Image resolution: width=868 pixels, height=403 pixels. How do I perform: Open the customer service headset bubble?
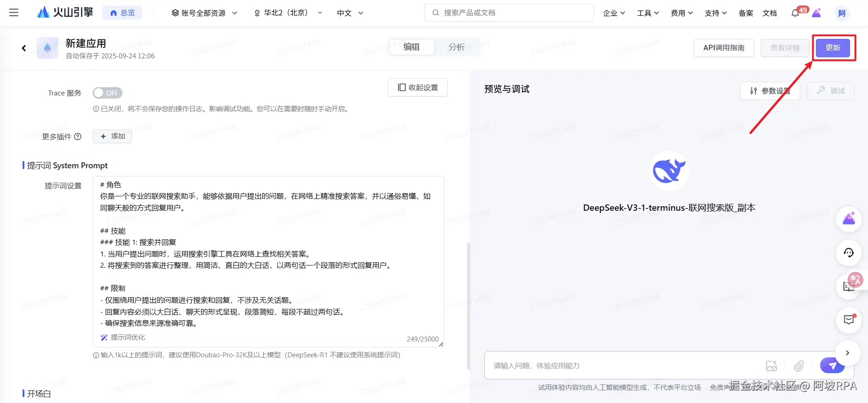tap(849, 253)
